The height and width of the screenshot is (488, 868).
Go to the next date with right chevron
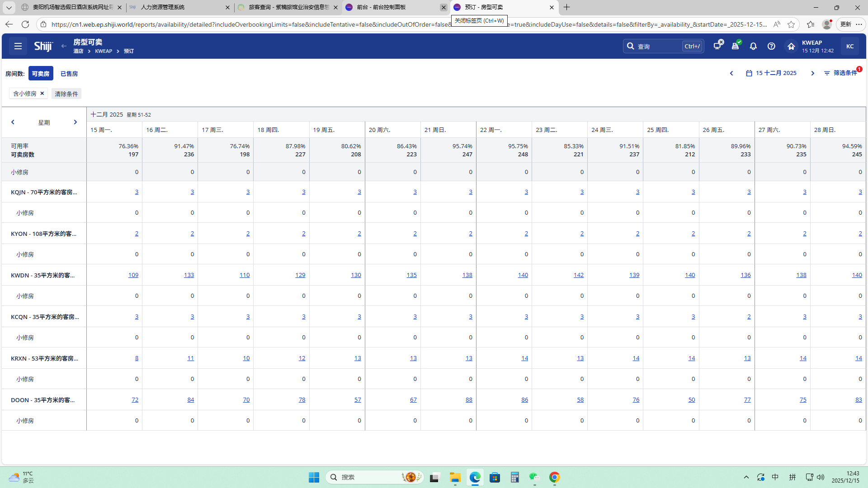coord(812,73)
